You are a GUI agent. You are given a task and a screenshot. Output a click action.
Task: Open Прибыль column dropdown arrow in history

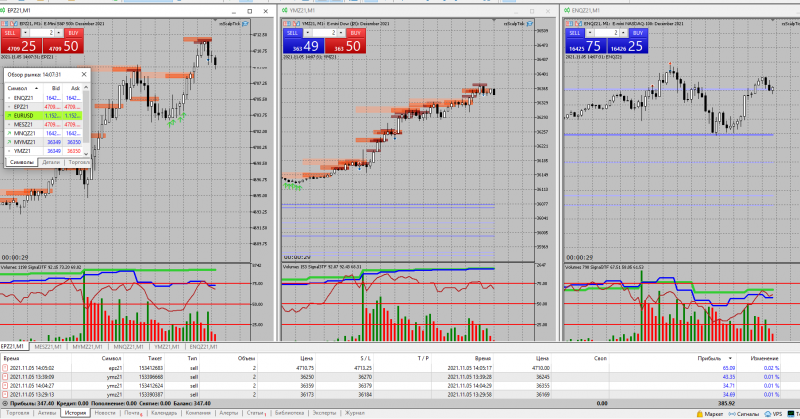click(730, 358)
